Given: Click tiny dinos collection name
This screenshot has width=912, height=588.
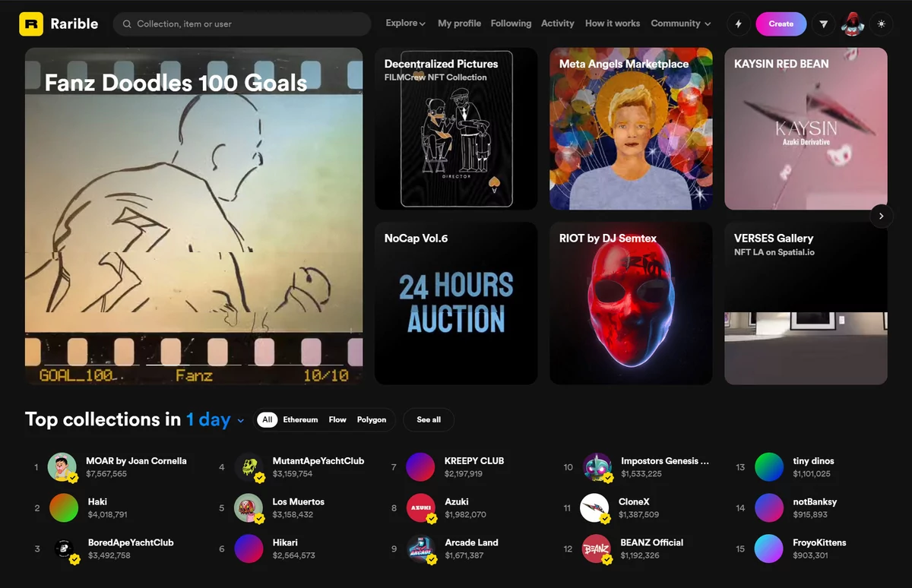Looking at the screenshot, I should 813,461.
